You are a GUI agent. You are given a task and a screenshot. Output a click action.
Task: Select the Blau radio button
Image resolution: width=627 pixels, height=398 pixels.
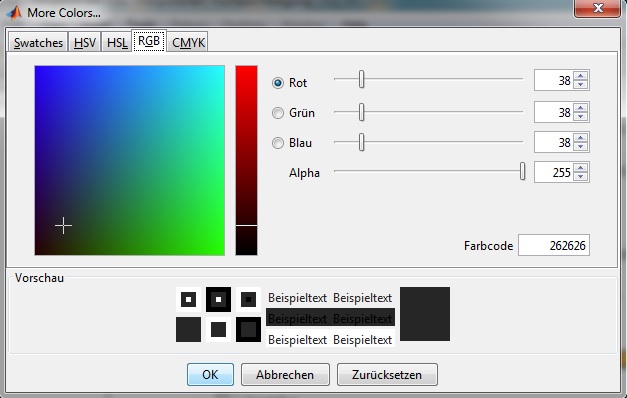point(278,143)
